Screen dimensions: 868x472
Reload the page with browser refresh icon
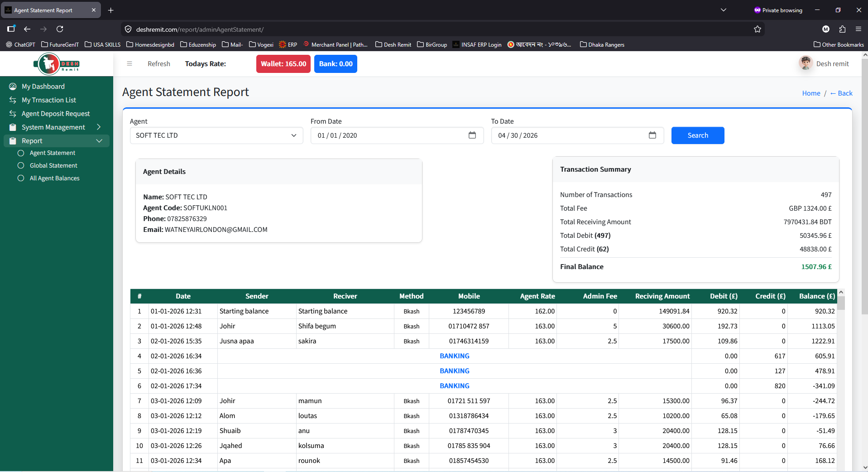coord(60,29)
